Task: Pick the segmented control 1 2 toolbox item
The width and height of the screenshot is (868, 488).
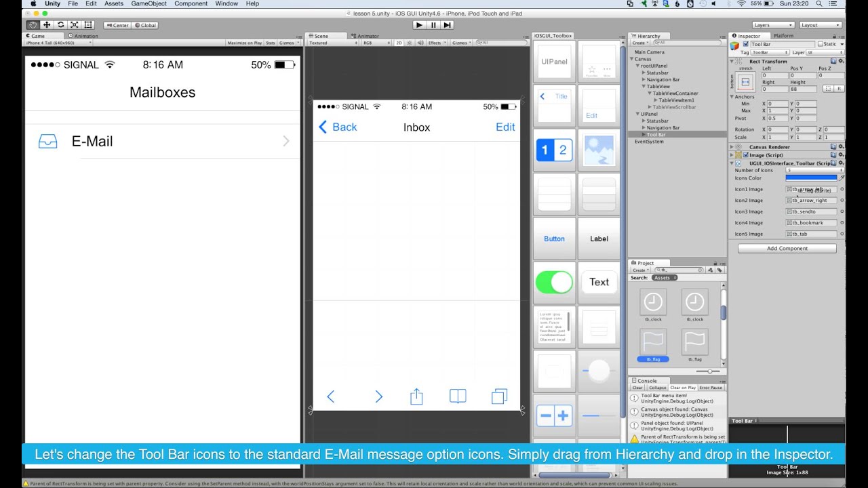Action: (x=554, y=150)
